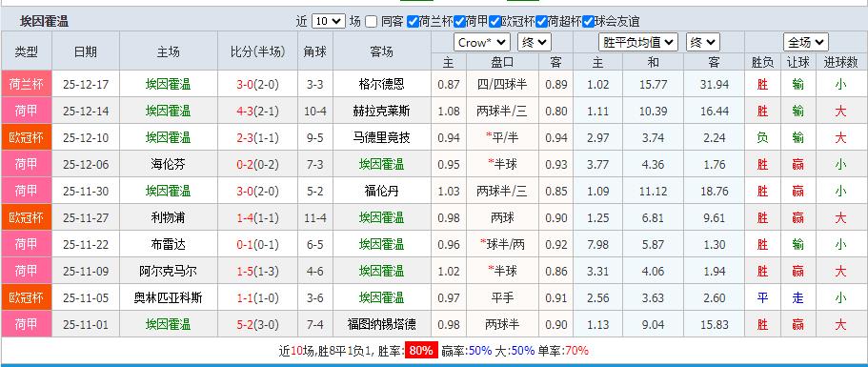
Task: Open home team 布雷达
Action: [169, 244]
